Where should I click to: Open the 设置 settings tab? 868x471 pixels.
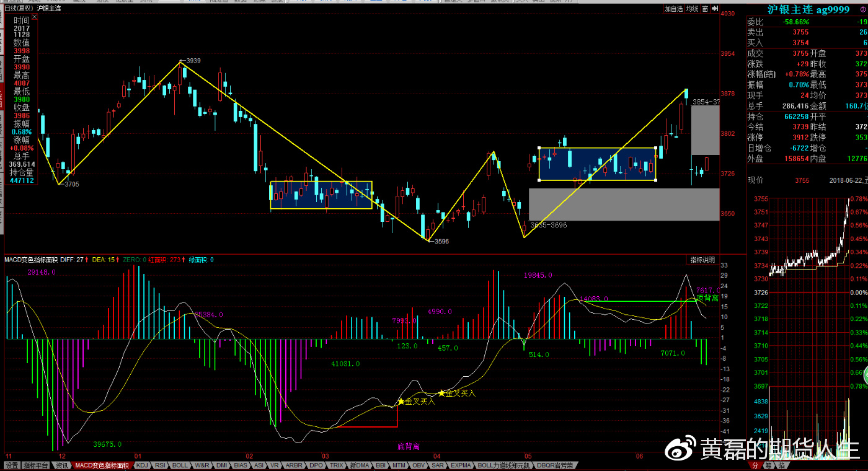[x=12, y=465]
